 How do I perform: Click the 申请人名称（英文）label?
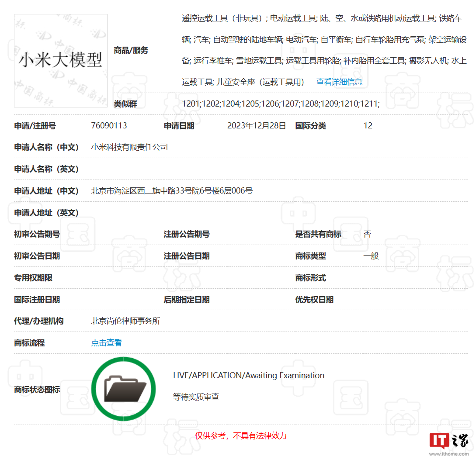[46, 169]
